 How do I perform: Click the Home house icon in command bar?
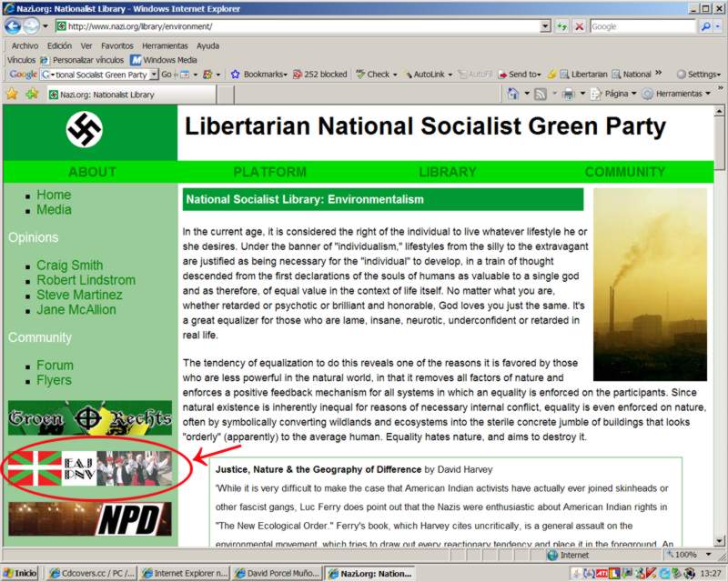pyautogui.click(x=512, y=94)
